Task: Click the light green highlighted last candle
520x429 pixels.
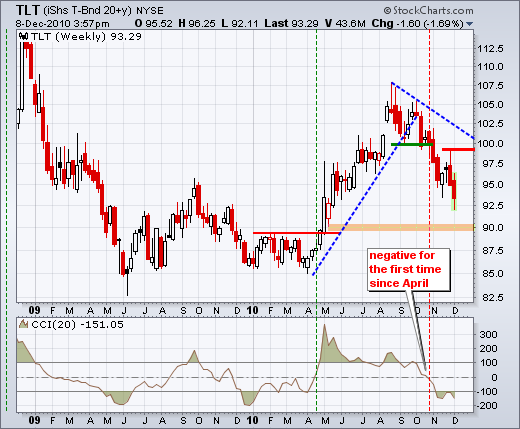Action: pos(454,191)
